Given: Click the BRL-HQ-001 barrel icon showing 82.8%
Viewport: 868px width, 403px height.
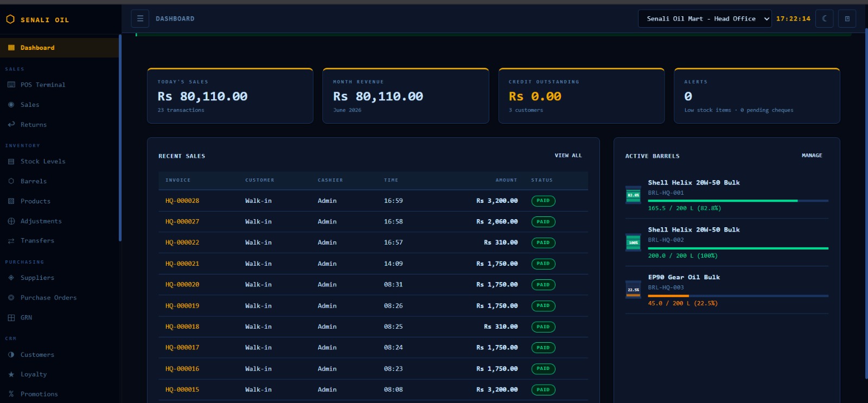Looking at the screenshot, I should tap(633, 195).
